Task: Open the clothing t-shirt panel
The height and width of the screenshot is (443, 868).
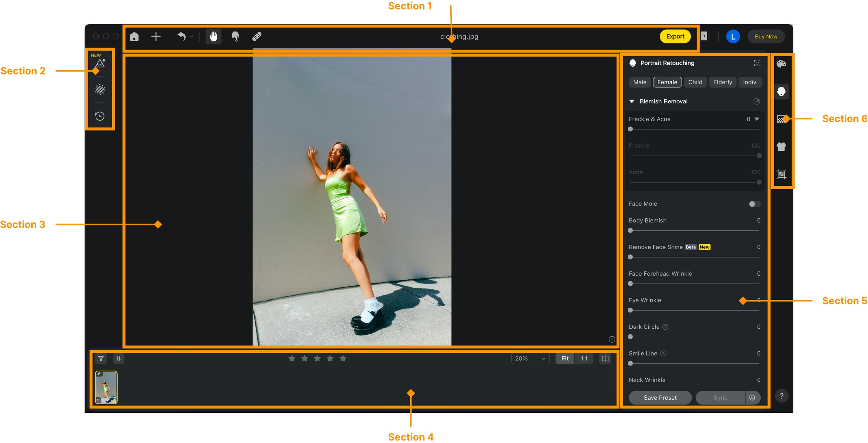Action: (781, 147)
